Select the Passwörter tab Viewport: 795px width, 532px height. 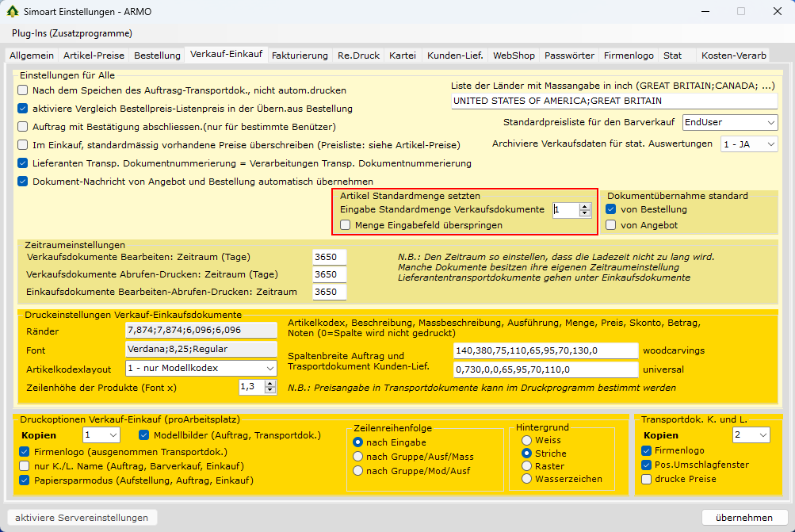coord(569,55)
